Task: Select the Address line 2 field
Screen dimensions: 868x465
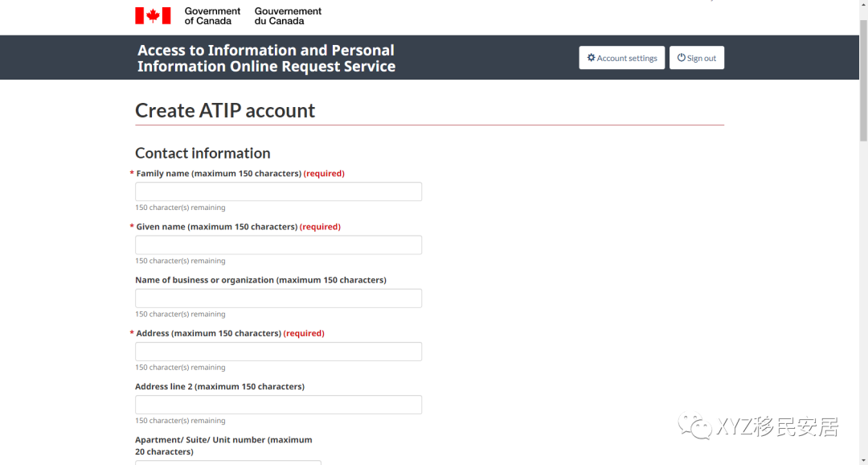Action: pyautogui.click(x=278, y=405)
